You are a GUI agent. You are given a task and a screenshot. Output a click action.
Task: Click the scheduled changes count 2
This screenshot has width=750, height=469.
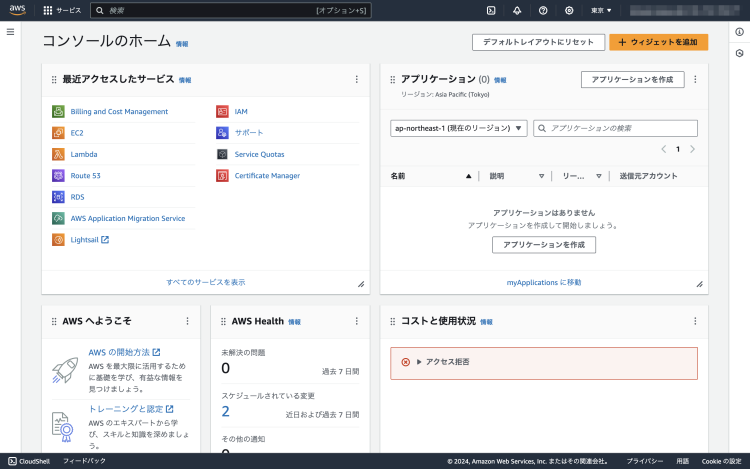coord(226,412)
